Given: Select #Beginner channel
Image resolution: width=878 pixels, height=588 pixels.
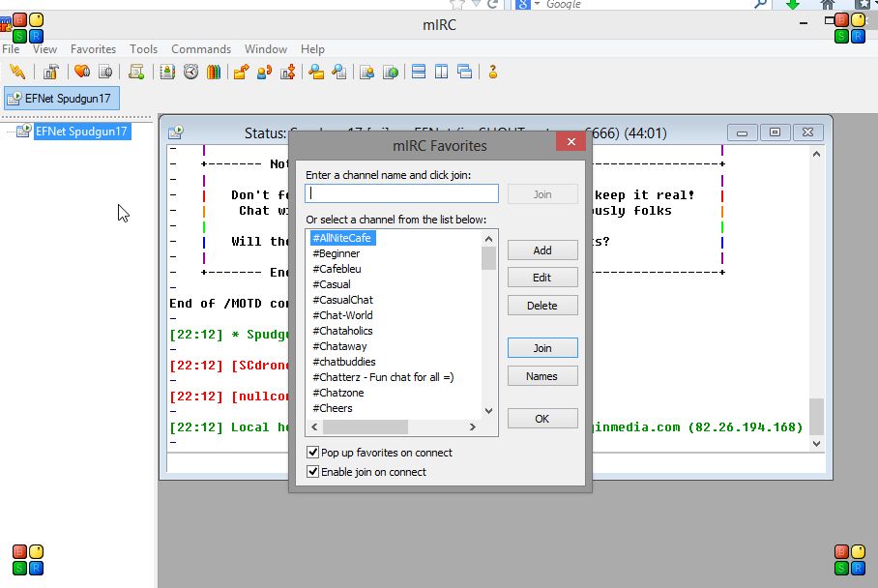Looking at the screenshot, I should [x=336, y=253].
